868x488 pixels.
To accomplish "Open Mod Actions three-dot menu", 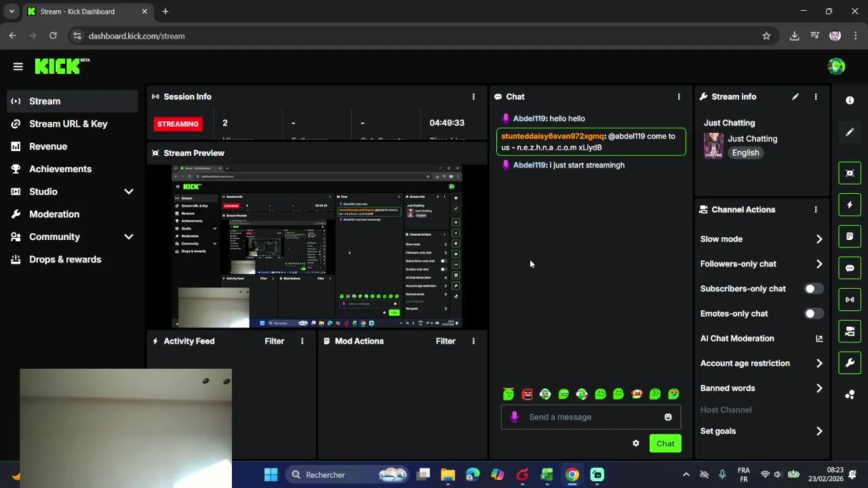I will [473, 341].
